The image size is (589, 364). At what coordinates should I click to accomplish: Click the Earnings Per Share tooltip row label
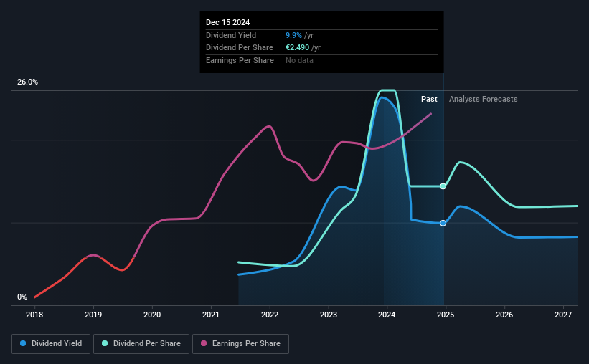(240, 60)
